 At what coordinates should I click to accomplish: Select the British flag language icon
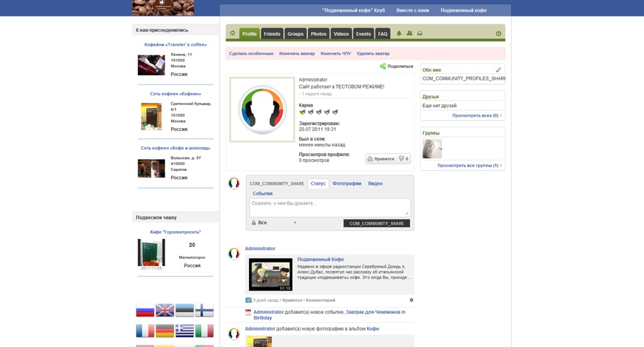click(165, 311)
